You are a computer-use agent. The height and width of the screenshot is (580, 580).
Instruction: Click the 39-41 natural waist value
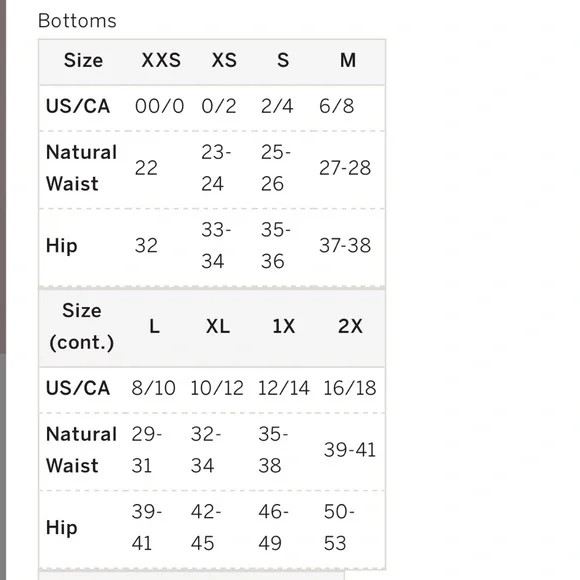click(x=350, y=450)
